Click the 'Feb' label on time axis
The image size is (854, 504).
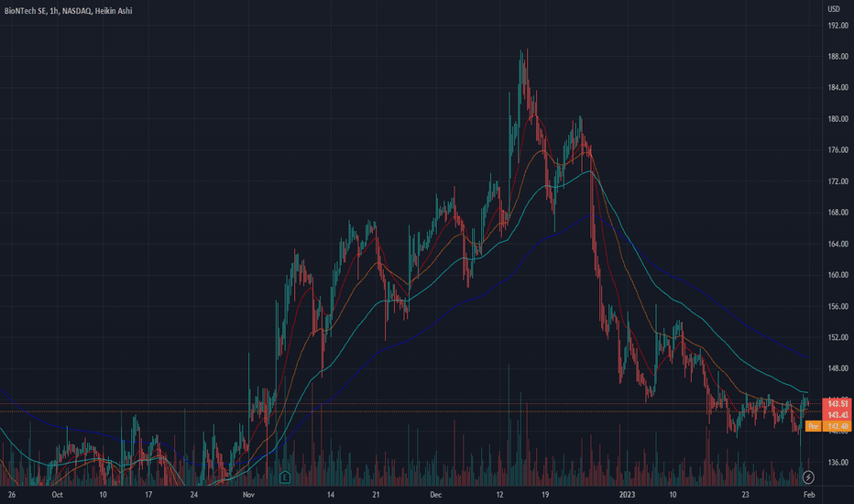point(809,495)
